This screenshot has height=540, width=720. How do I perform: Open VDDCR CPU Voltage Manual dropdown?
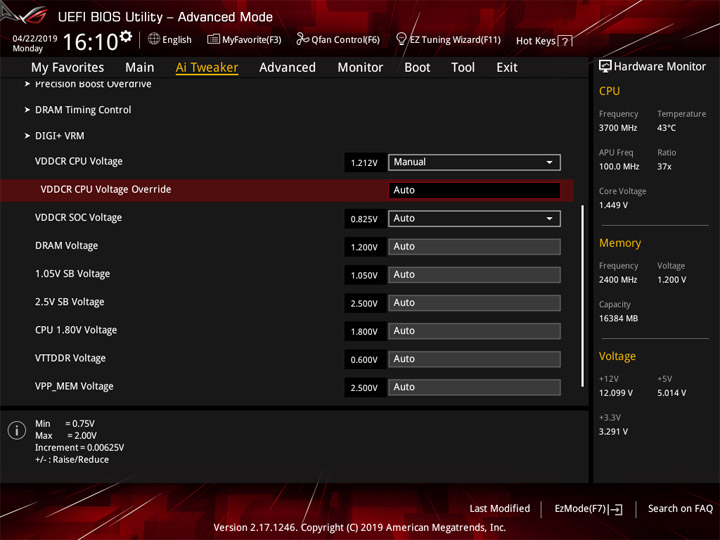tap(474, 162)
